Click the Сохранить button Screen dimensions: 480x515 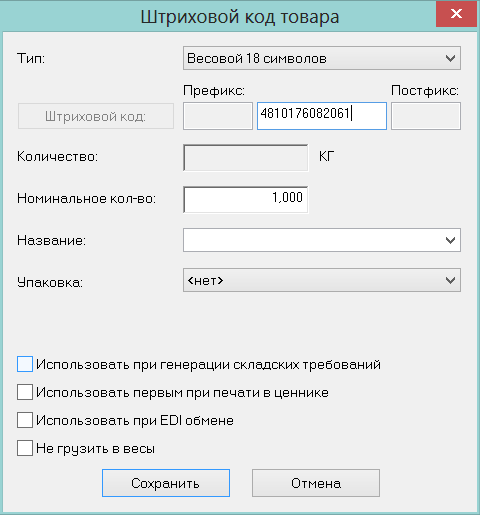166,483
